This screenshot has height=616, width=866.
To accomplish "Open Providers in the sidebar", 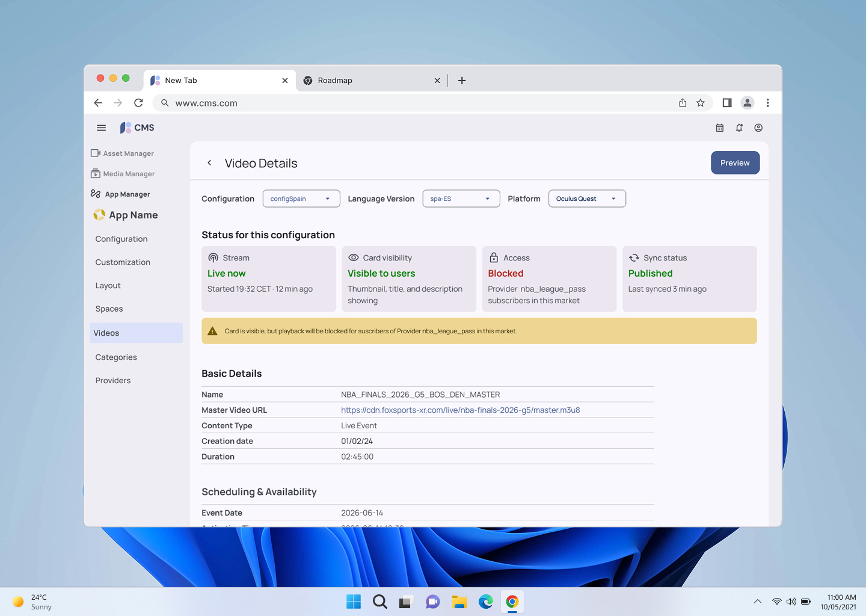I will pos(113,381).
